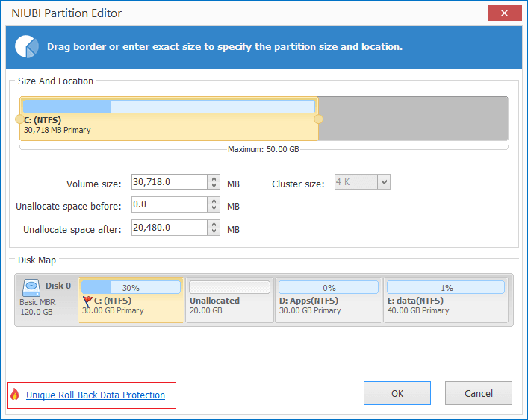The image size is (528, 420).
Task: Increase Unallocate space after with the up arrow
Action: (x=214, y=224)
